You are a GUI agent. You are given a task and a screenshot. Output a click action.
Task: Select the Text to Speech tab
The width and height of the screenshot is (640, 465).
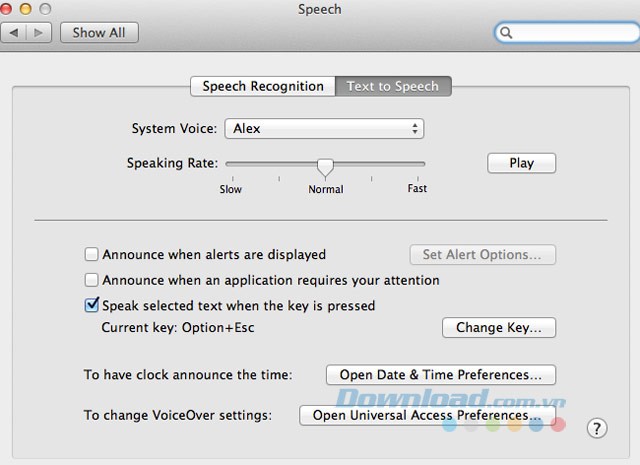392,86
